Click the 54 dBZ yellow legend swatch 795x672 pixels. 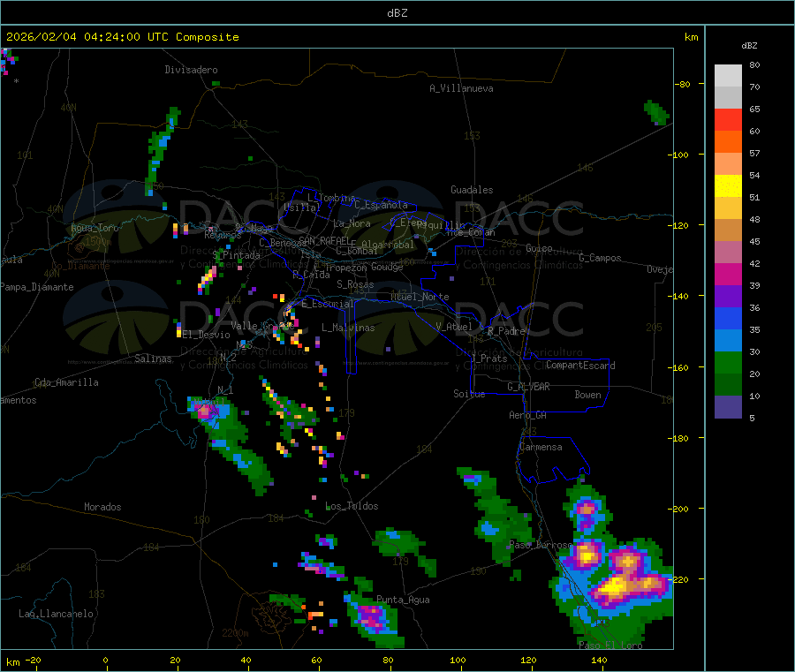click(728, 186)
